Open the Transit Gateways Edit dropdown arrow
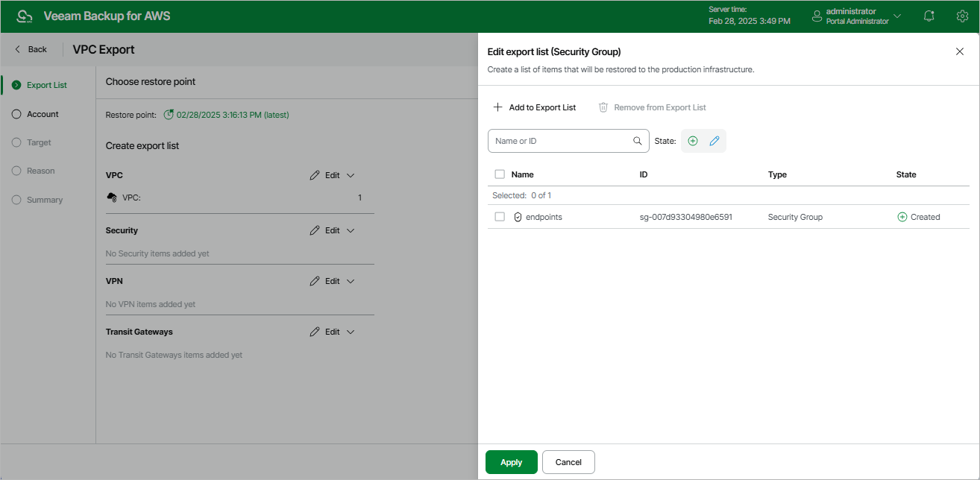 pos(351,332)
